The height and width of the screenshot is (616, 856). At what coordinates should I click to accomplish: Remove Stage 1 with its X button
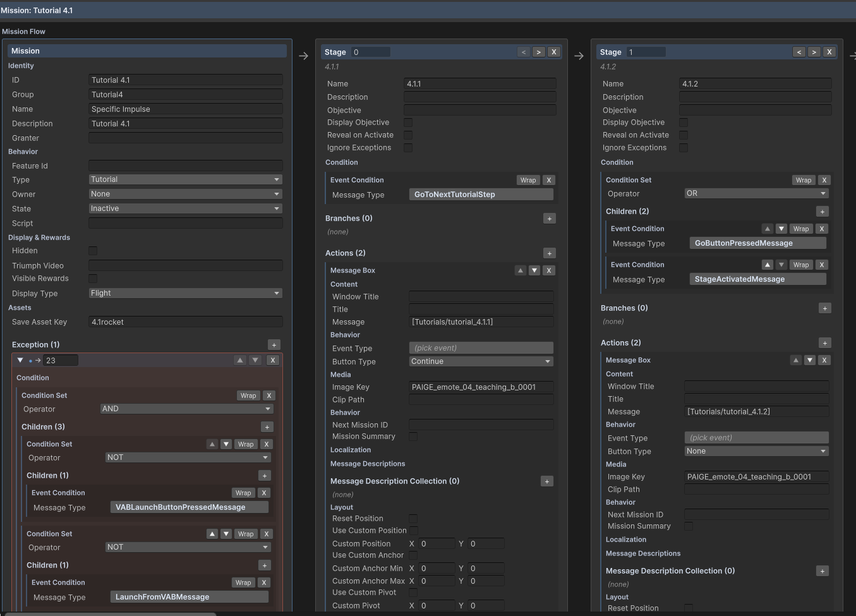tap(829, 52)
